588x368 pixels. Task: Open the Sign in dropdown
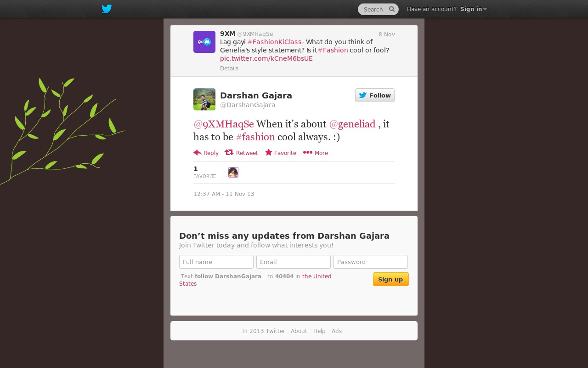coord(473,9)
